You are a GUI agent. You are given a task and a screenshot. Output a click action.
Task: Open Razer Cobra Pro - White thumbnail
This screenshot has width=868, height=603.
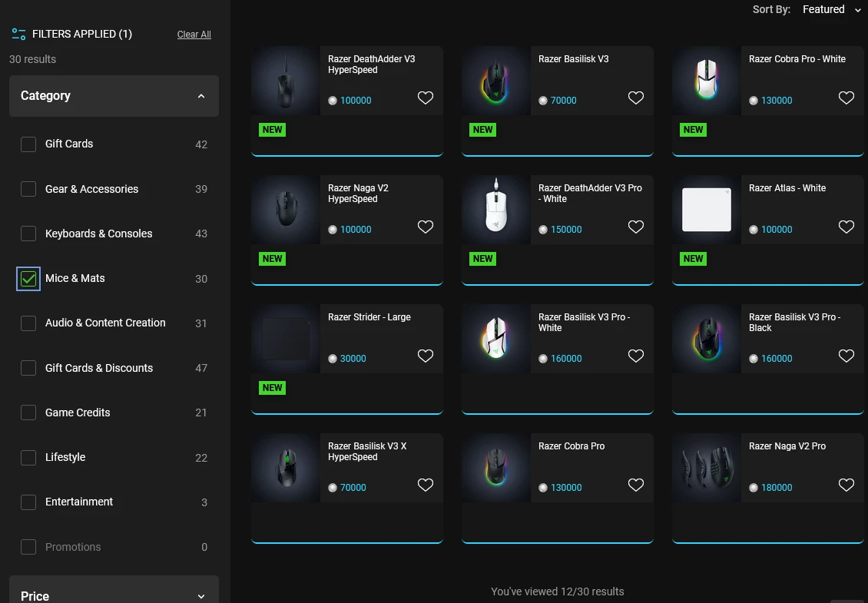click(x=707, y=81)
